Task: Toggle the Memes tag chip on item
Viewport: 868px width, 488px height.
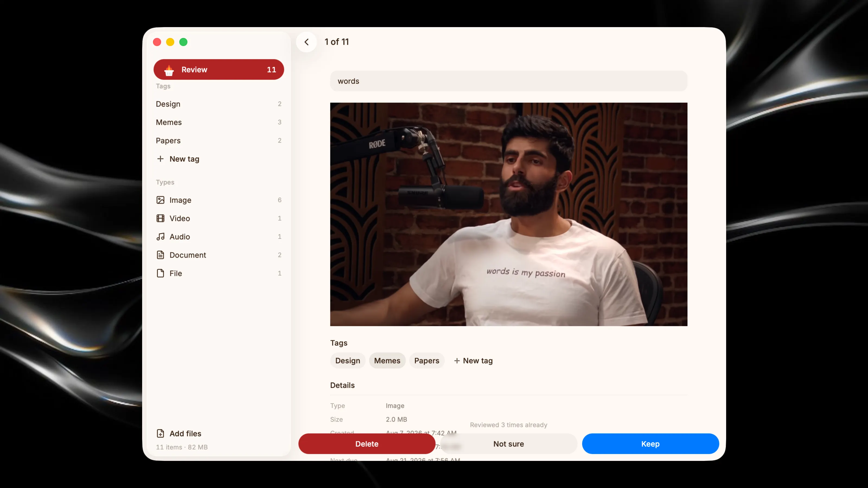Action: pos(387,361)
